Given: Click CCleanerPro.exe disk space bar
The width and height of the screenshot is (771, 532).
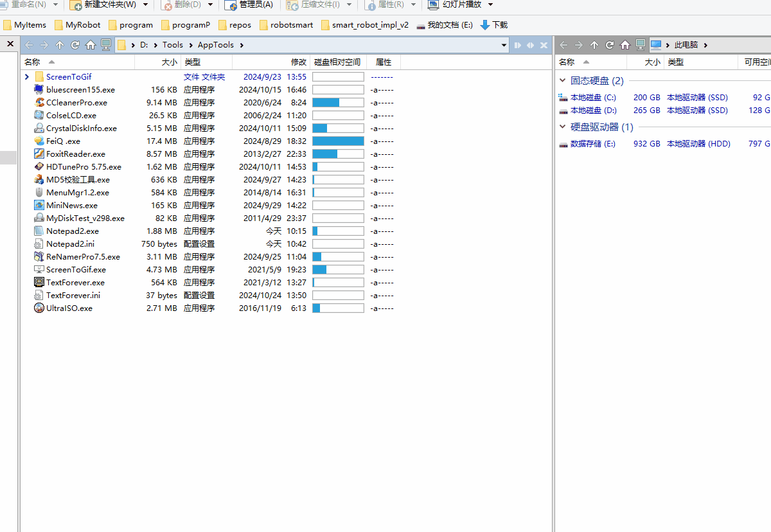Looking at the screenshot, I should pyautogui.click(x=338, y=103).
